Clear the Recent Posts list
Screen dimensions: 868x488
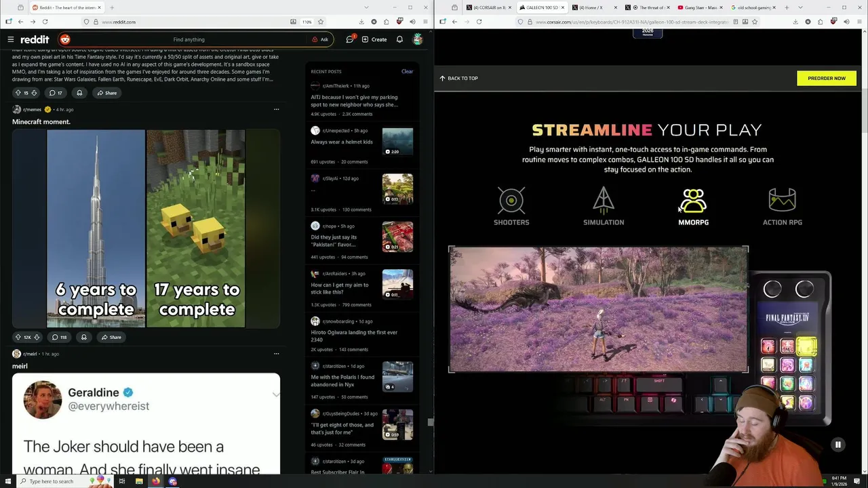point(407,71)
